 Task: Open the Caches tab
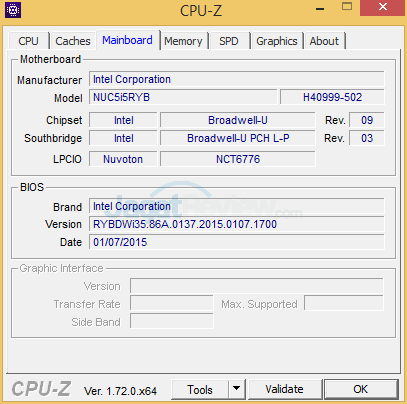pos(73,41)
